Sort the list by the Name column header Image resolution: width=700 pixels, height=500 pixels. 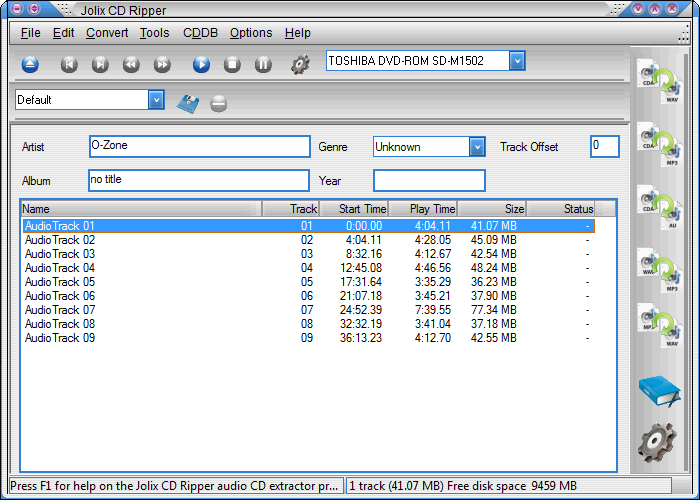tap(141, 209)
